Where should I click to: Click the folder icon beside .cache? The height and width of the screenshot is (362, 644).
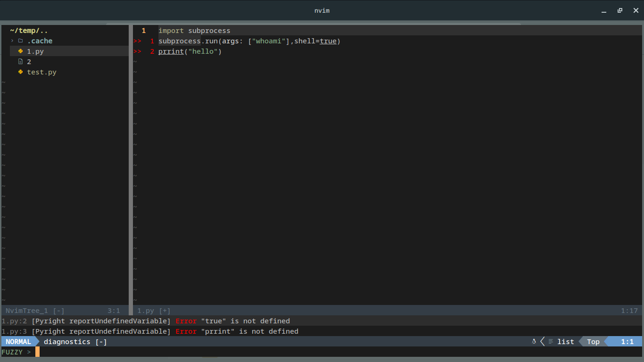[20, 41]
